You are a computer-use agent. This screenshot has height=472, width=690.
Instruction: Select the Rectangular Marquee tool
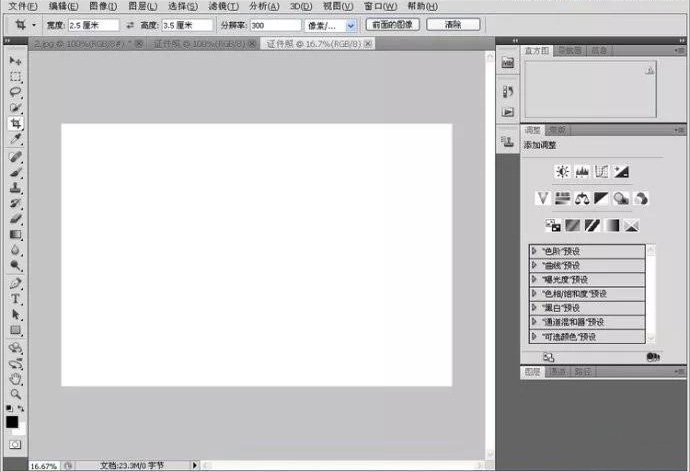(x=15, y=77)
